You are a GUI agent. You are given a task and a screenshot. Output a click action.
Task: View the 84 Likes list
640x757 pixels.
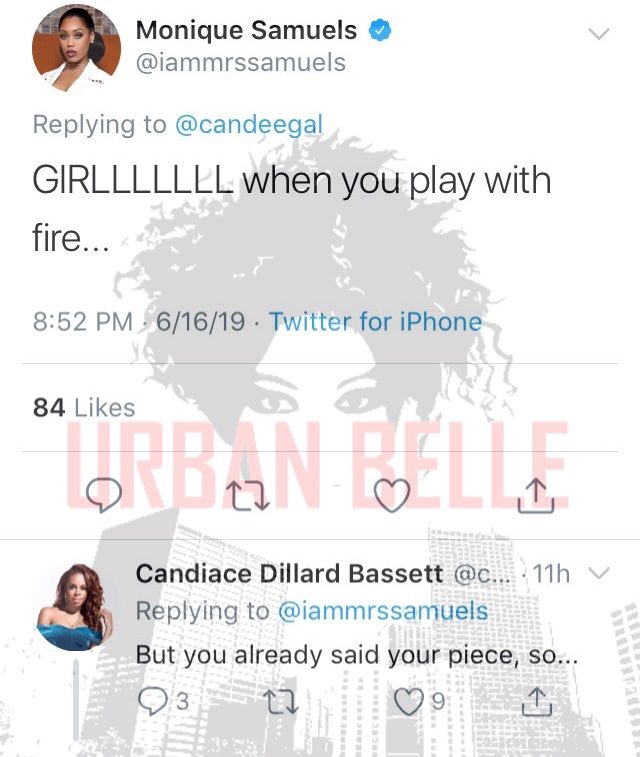[x=84, y=407]
